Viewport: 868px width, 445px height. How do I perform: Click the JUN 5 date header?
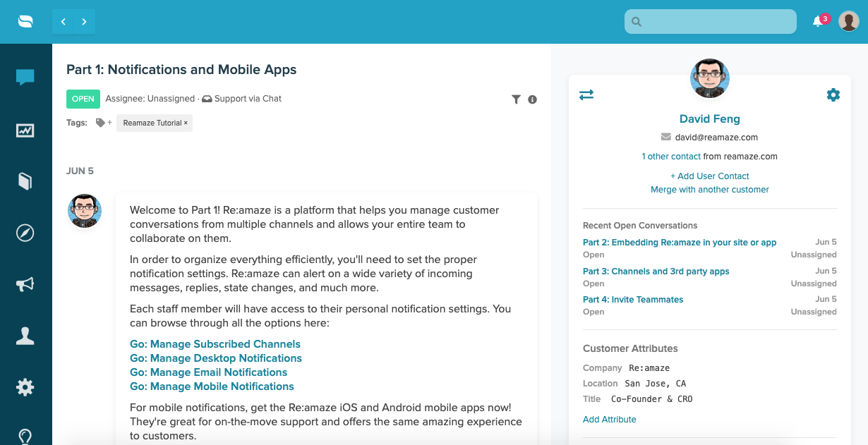(80, 171)
